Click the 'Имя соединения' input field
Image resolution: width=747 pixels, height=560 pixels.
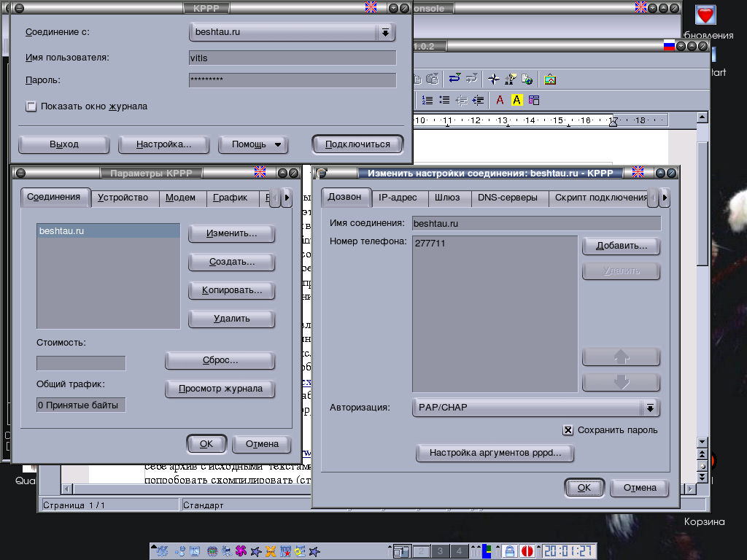click(537, 223)
